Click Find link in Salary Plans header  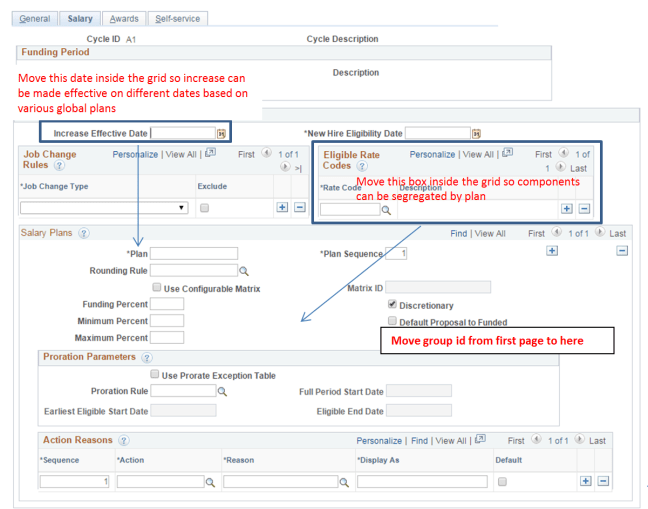(x=458, y=233)
